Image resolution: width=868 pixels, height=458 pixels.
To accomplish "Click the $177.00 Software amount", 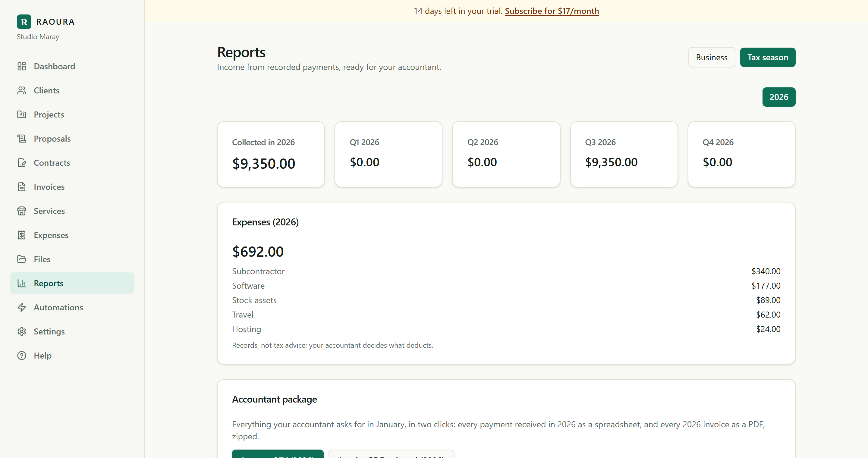I will pos(766,286).
